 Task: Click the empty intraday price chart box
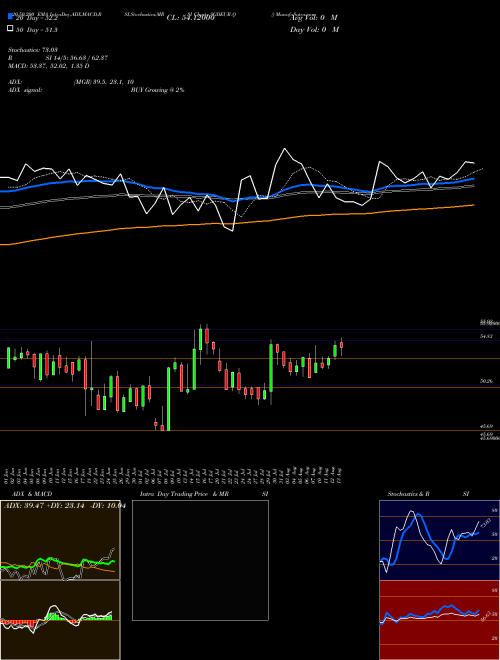(200, 560)
